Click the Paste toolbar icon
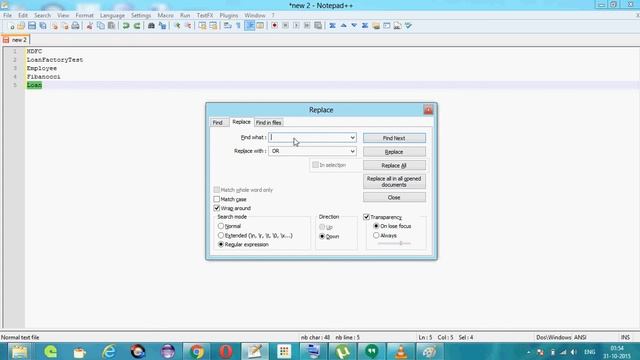The width and height of the screenshot is (640, 360). click(111, 26)
